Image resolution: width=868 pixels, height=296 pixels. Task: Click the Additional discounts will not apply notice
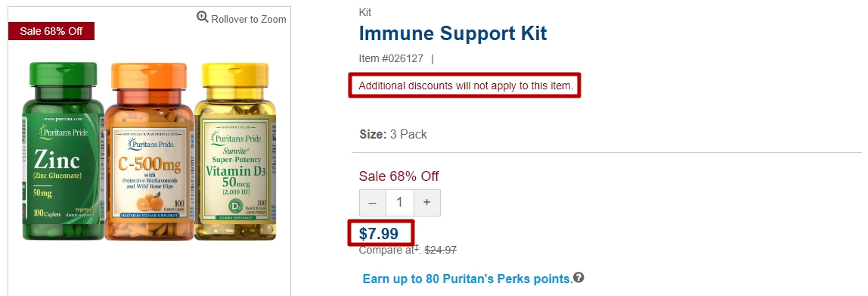pyautogui.click(x=466, y=86)
